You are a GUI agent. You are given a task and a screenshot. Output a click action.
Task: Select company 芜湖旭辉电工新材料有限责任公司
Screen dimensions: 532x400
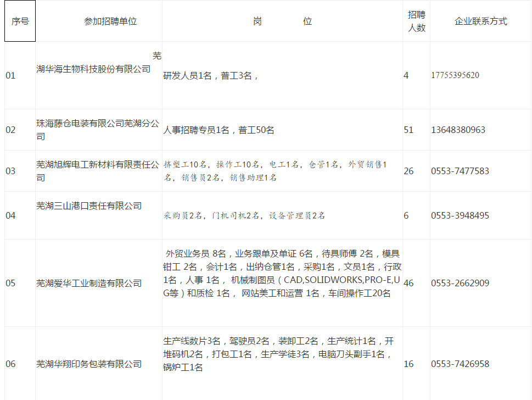(98, 171)
